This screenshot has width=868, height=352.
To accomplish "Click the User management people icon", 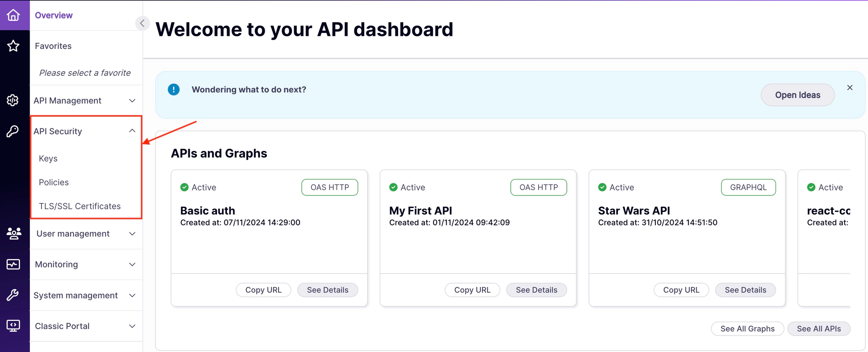I will pos(13,234).
